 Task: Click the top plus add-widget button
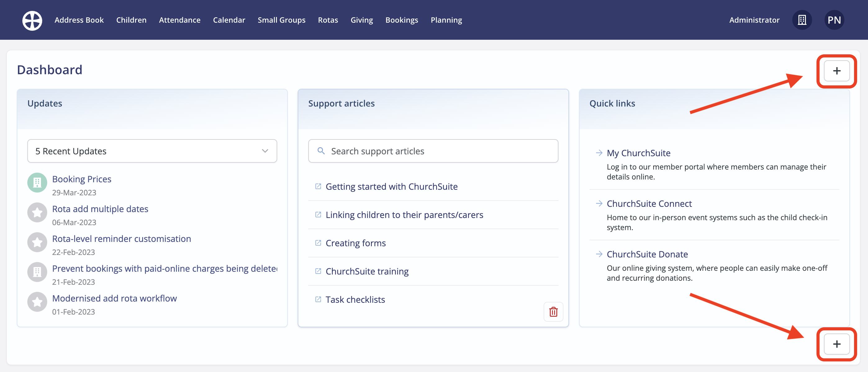click(836, 71)
